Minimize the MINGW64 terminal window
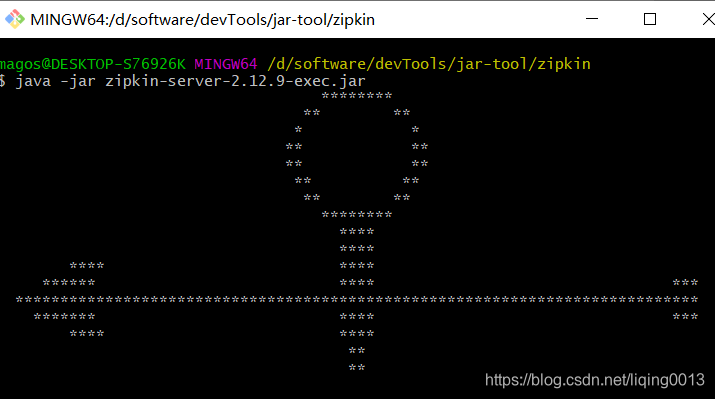The image size is (715, 399). pos(592,19)
